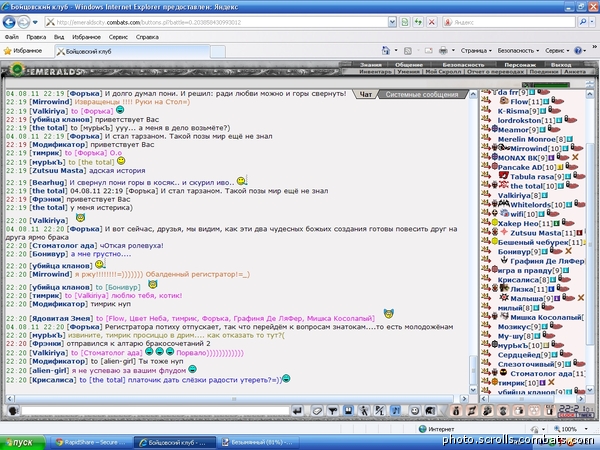Click the fourth peach-colored icon in bottom toolbar
The image size is (600, 450).
503,411
